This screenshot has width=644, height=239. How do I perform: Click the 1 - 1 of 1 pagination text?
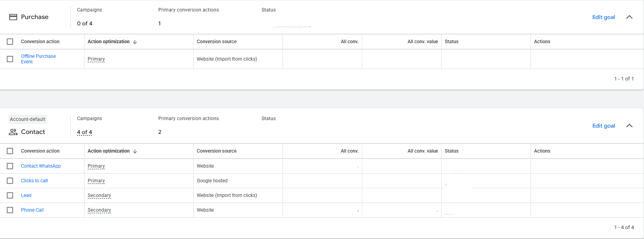coord(624,79)
